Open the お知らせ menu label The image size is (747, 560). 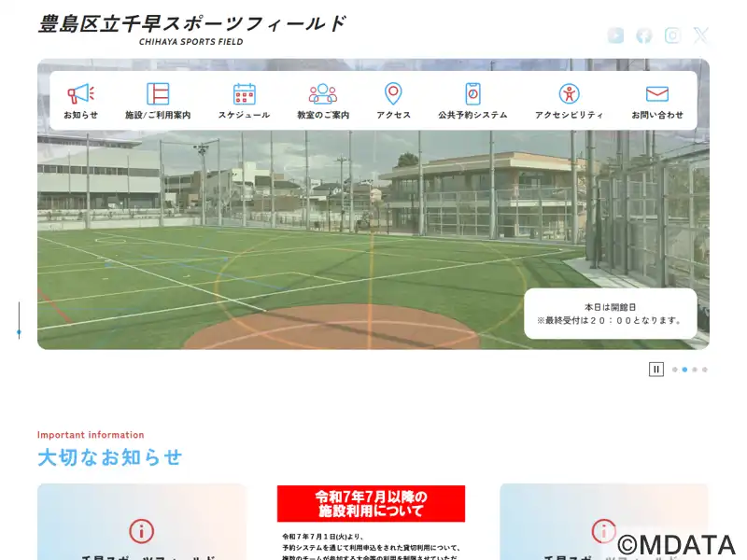click(x=80, y=115)
